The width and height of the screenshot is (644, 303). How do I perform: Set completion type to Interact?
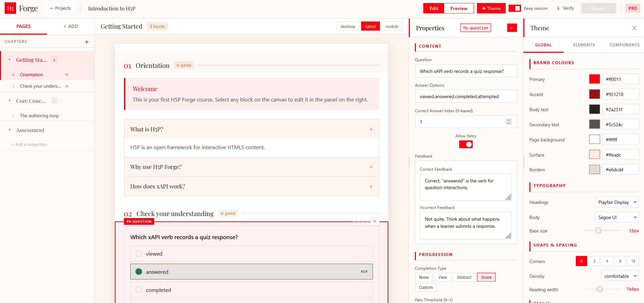click(464, 277)
